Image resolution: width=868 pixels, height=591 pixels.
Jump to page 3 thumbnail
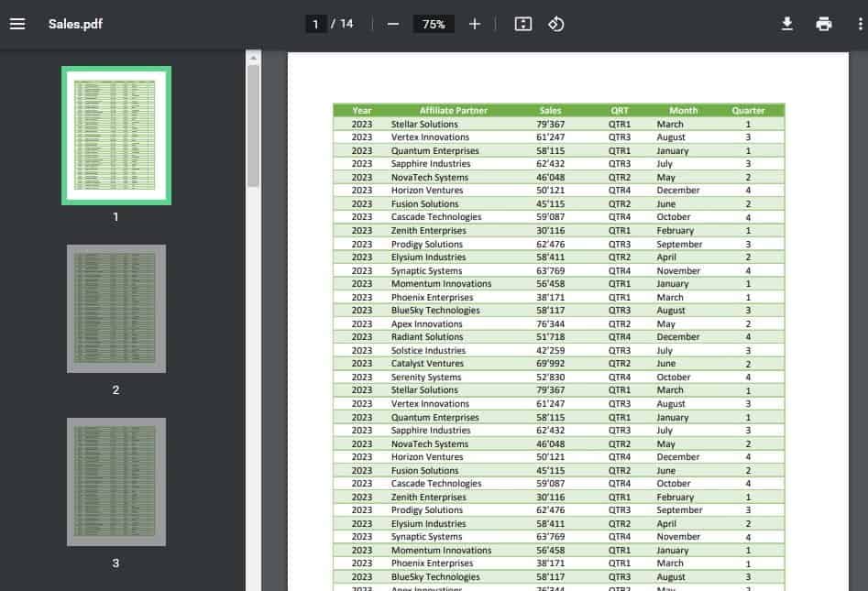[x=115, y=482]
